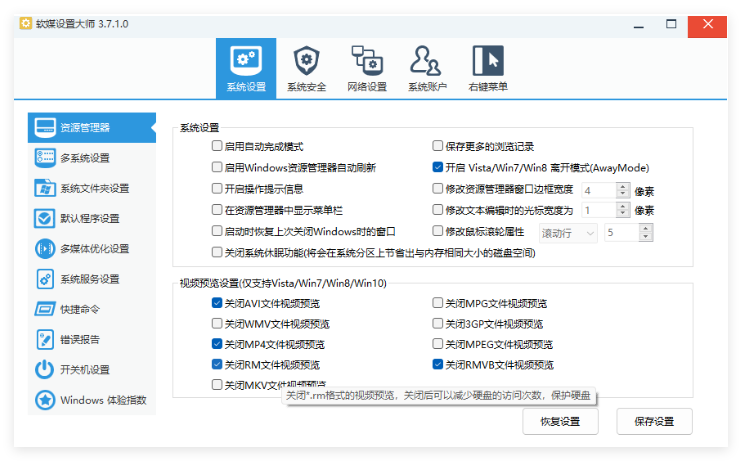Select the 默认程序设置 checkmark icon
Screen dimensions: 742x461
pyautogui.click(x=45, y=218)
